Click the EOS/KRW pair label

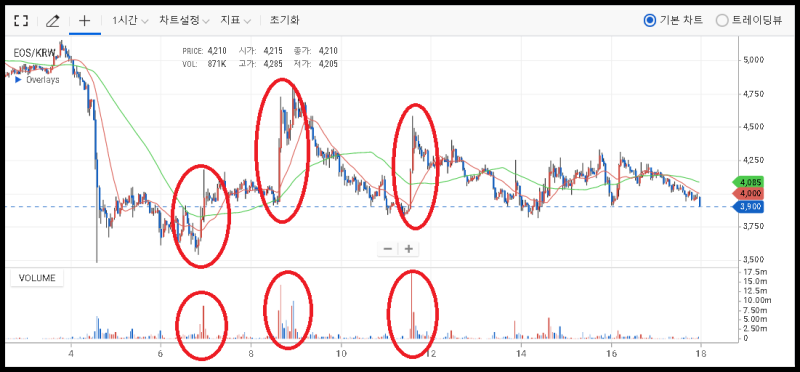pos(34,53)
